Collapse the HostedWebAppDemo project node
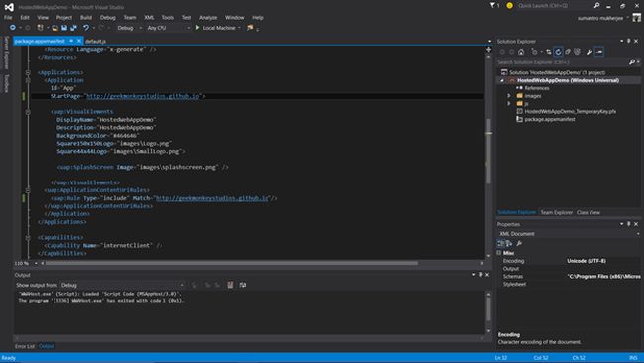The image size is (644, 363). click(x=502, y=80)
